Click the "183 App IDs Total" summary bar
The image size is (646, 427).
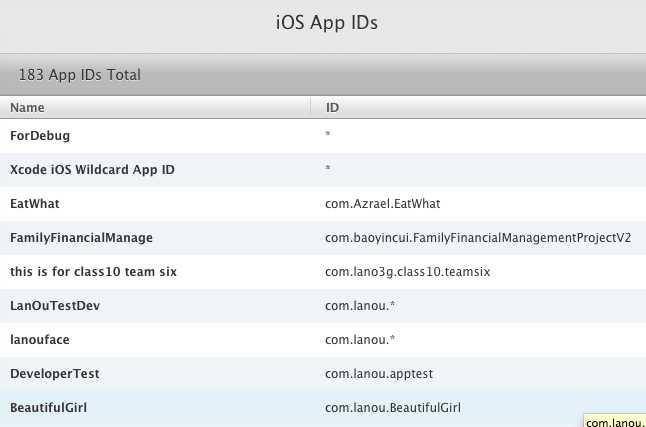80,74
